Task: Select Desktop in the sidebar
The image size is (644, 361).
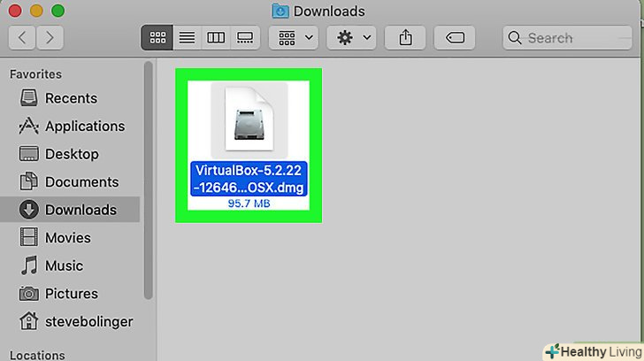Action: (x=71, y=154)
